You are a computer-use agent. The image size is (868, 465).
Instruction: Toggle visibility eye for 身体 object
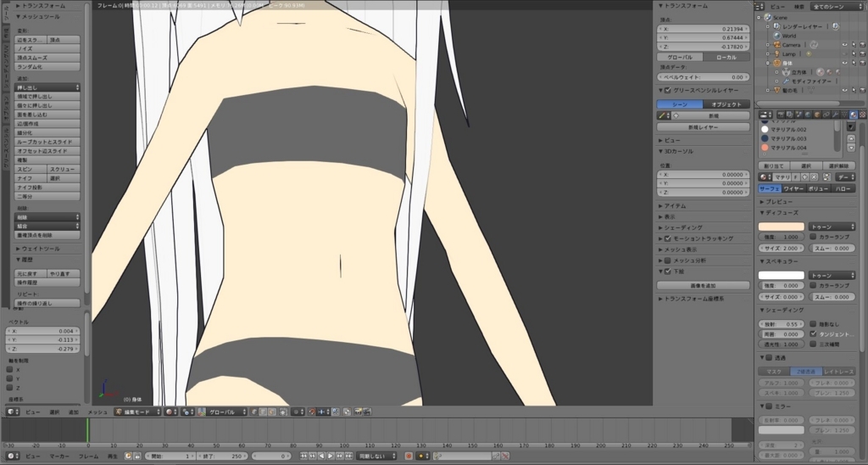[844, 63]
